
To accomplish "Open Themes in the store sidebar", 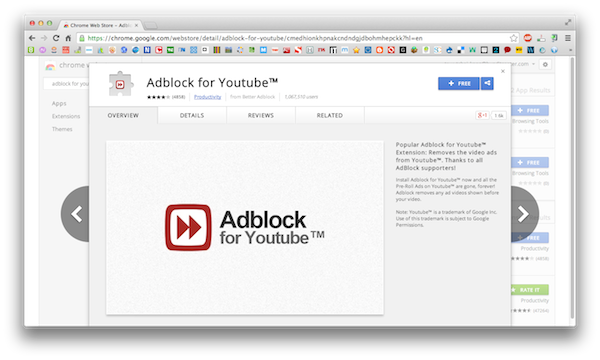I will click(x=62, y=129).
